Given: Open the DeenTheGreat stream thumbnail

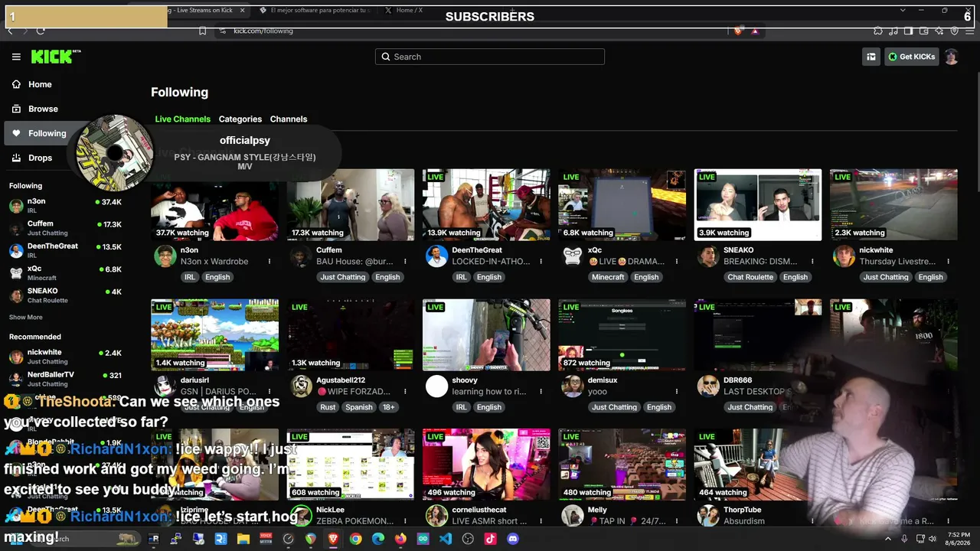Looking at the screenshot, I should point(486,204).
